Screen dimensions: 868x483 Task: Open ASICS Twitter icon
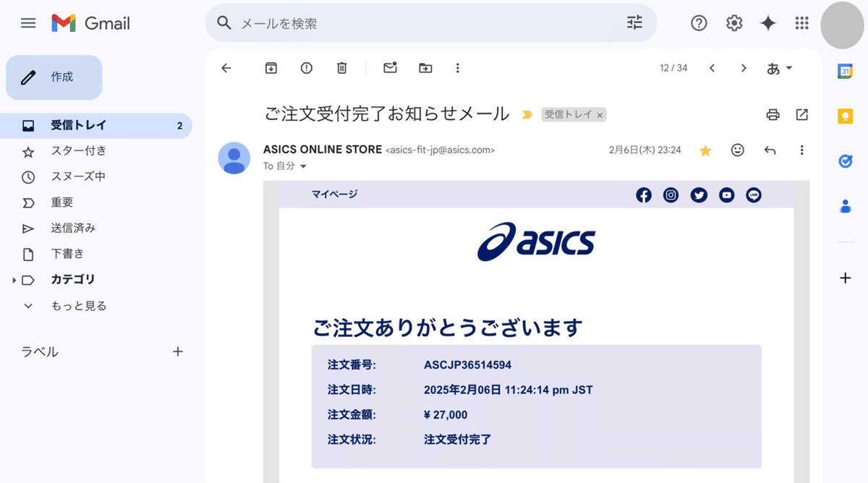click(x=699, y=195)
